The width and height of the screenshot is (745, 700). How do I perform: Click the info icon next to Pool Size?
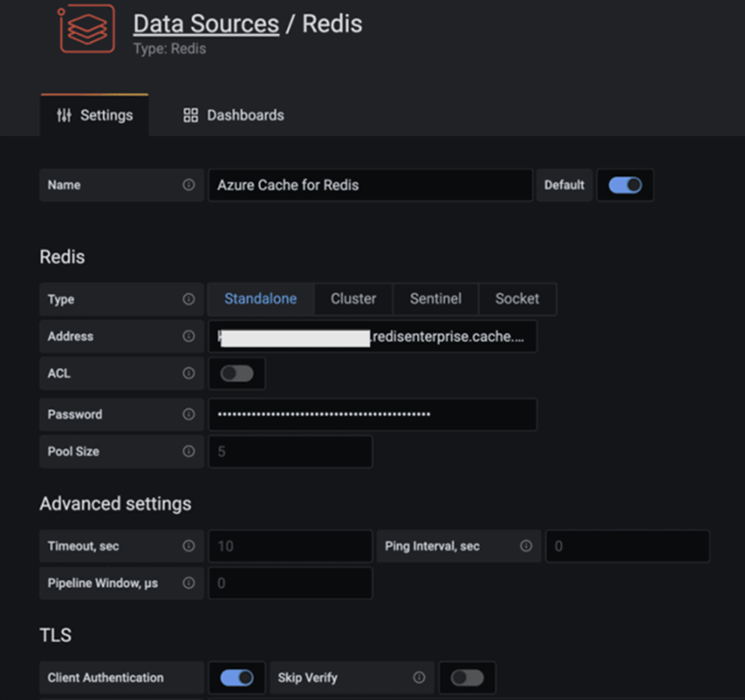189,451
